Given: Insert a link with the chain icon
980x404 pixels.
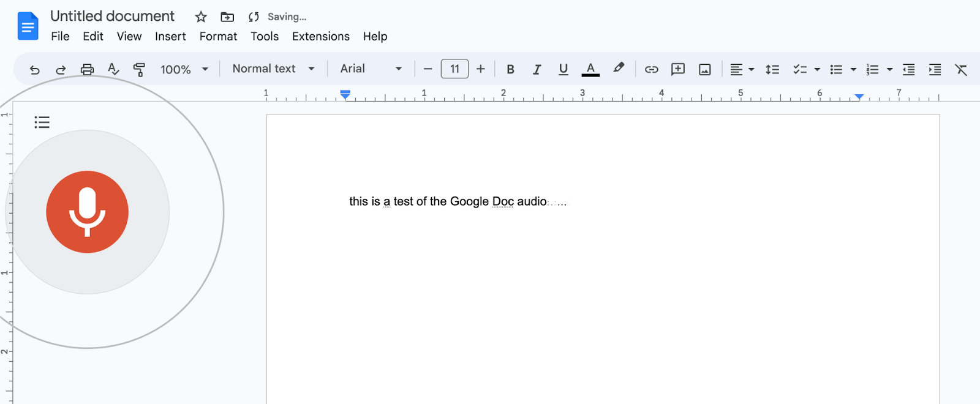Looking at the screenshot, I should tap(652, 69).
